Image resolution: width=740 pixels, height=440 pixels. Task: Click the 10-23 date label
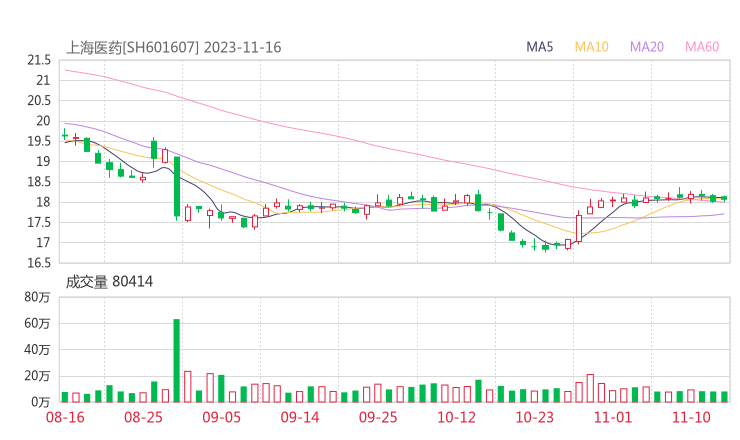tap(534, 417)
